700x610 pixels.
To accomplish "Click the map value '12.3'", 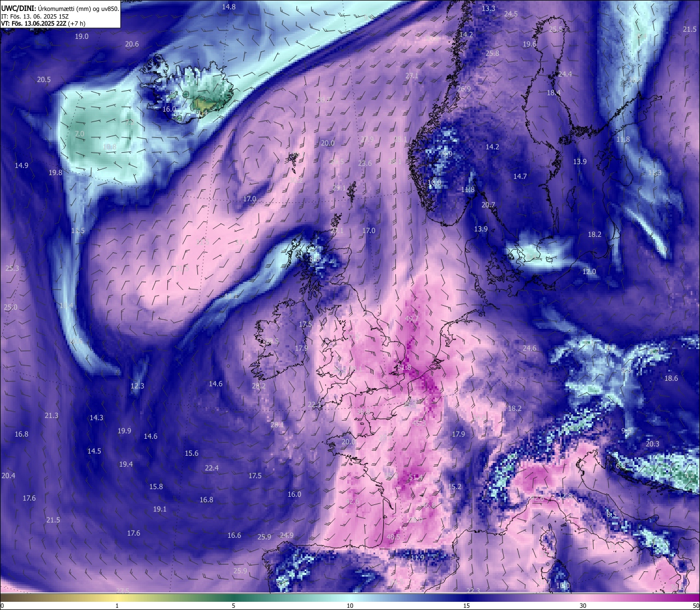I will (137, 386).
